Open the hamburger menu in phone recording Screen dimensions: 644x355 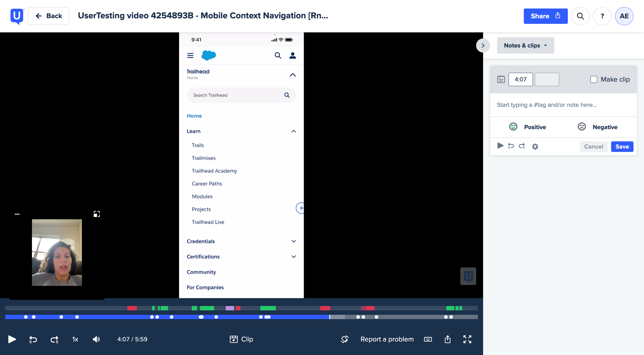tap(190, 55)
